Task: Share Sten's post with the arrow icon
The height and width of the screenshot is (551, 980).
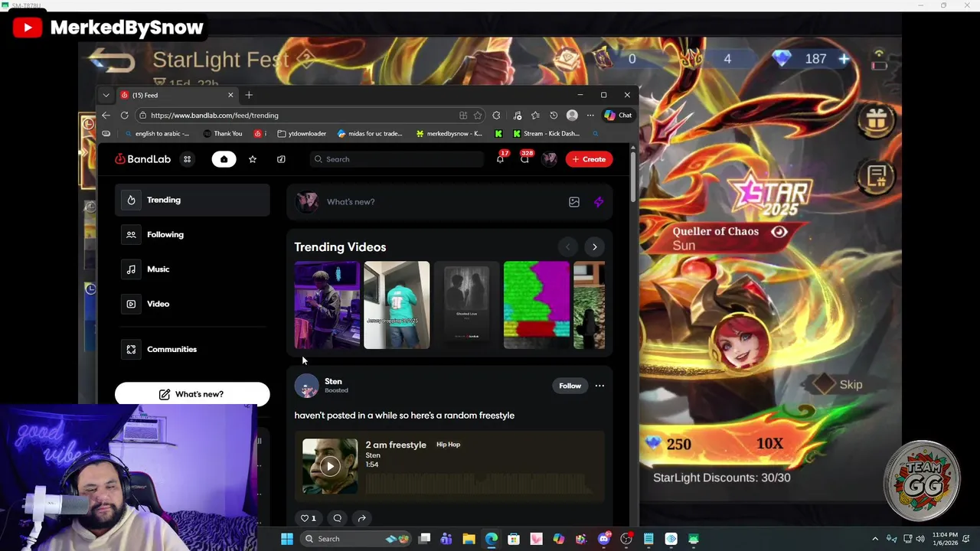Action: click(362, 518)
